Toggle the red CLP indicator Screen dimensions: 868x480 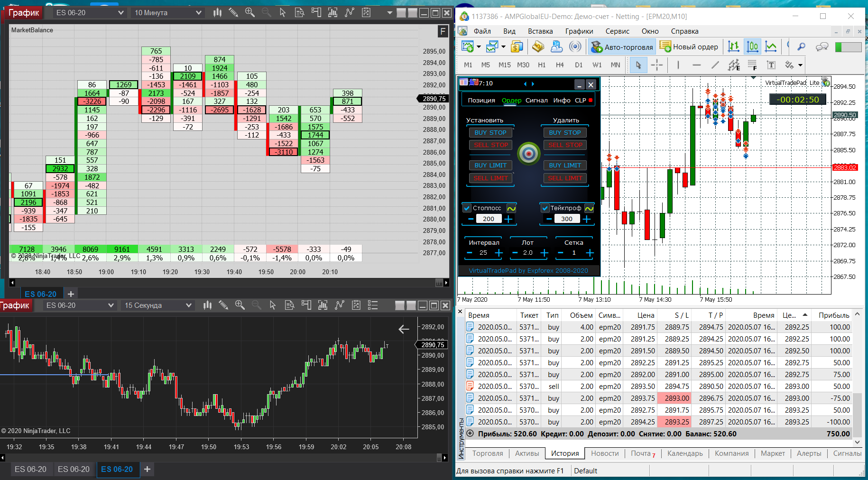591,101
